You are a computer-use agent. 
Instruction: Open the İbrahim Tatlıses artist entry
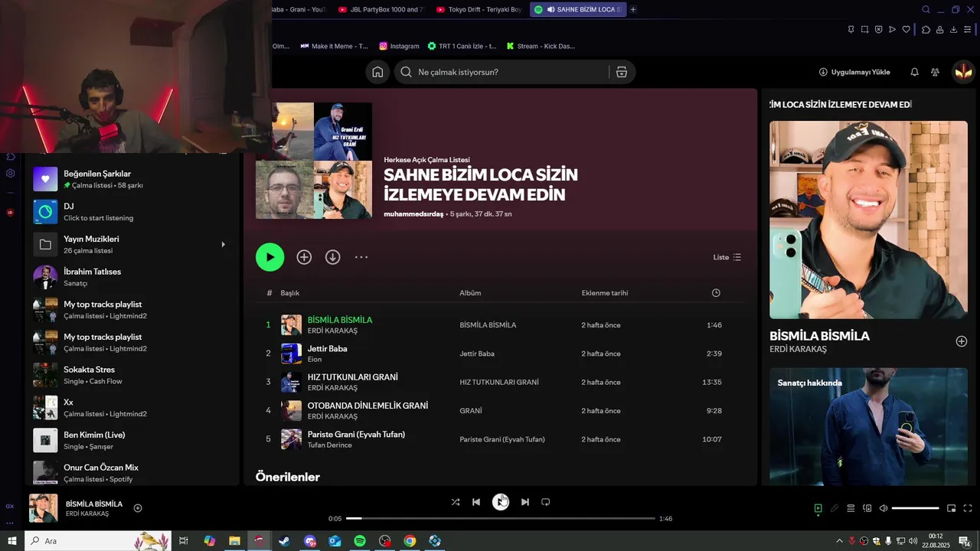tap(133, 277)
